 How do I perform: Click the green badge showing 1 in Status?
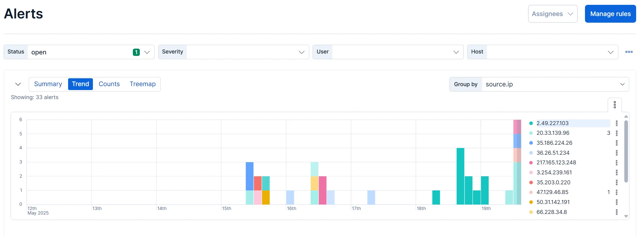(x=136, y=52)
